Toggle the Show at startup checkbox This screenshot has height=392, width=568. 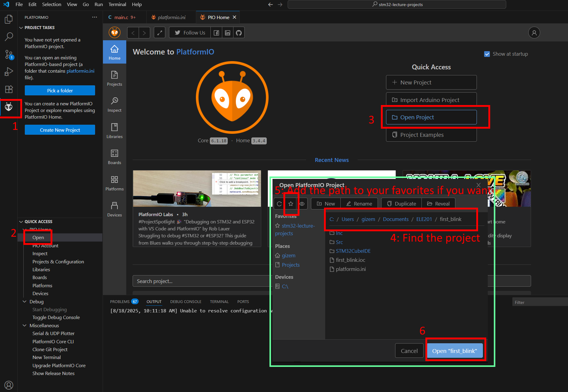[487, 54]
